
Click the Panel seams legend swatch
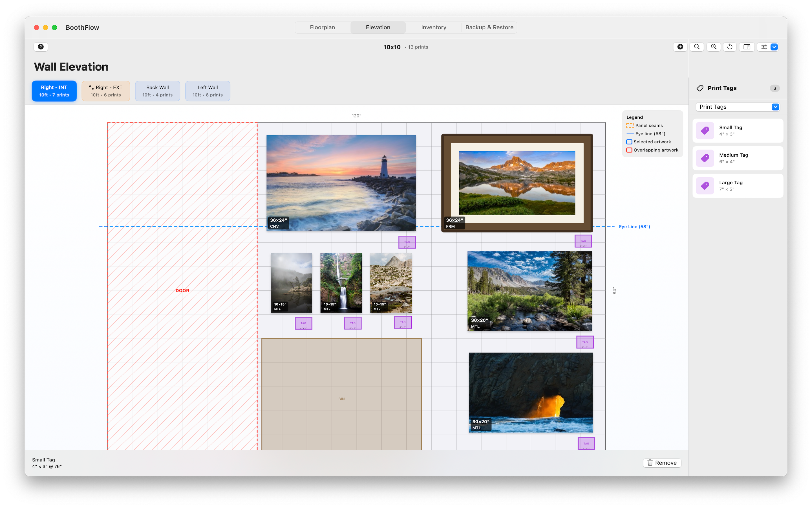630,125
